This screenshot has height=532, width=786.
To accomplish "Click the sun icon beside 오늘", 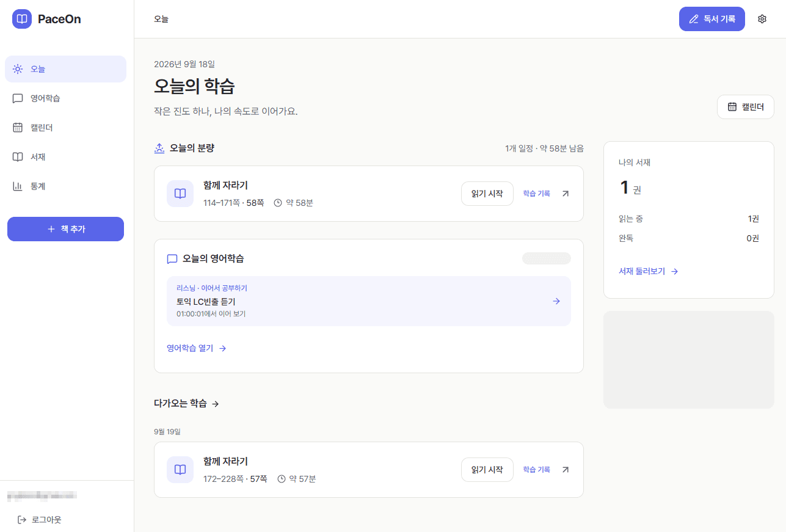I will pos(18,69).
